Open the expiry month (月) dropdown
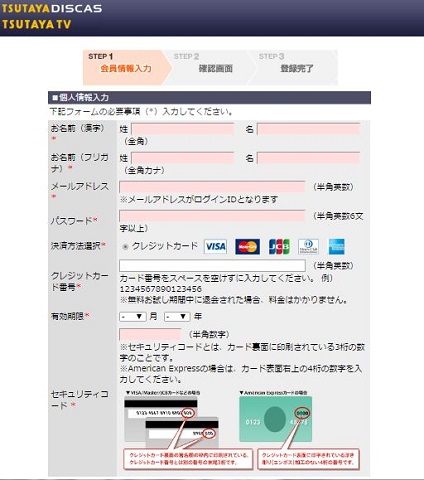The width and height of the screenshot is (424, 480). pos(133,317)
